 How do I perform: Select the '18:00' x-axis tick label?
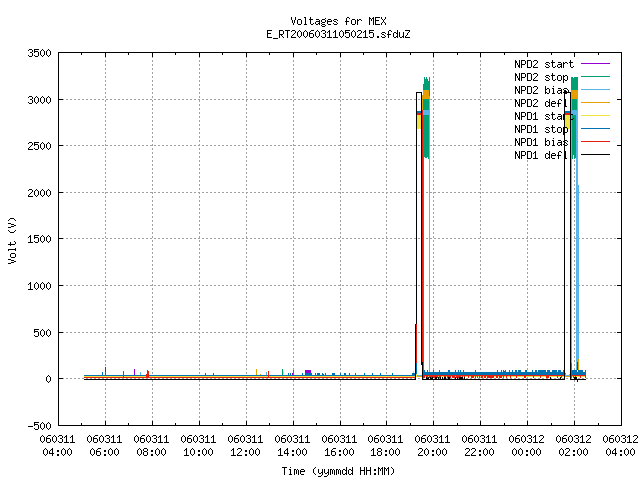tap(385, 453)
